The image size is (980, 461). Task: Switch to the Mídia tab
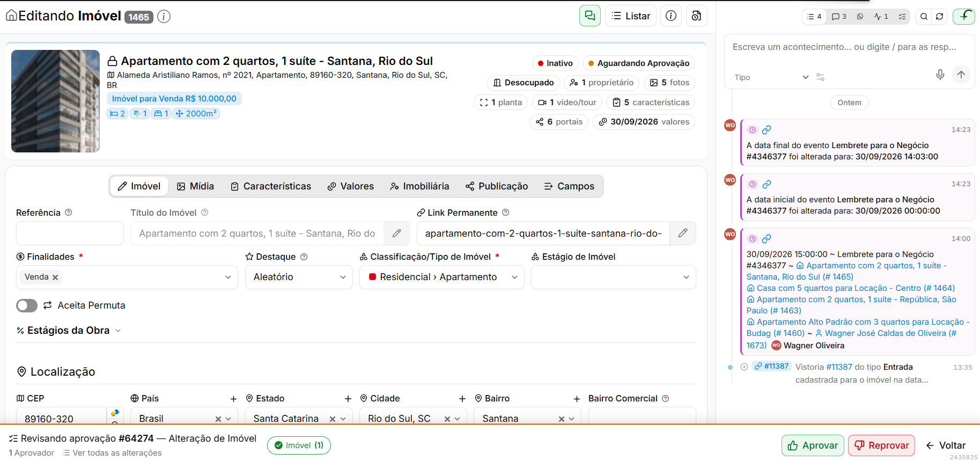tap(195, 186)
